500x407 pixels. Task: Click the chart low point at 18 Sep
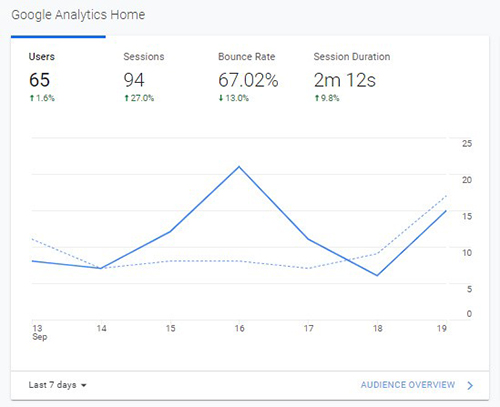click(x=377, y=275)
